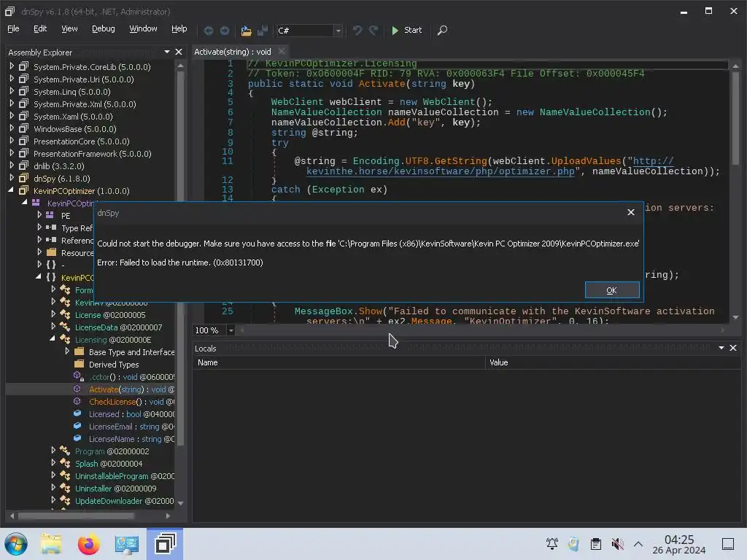Open the Window menu

pyautogui.click(x=143, y=28)
